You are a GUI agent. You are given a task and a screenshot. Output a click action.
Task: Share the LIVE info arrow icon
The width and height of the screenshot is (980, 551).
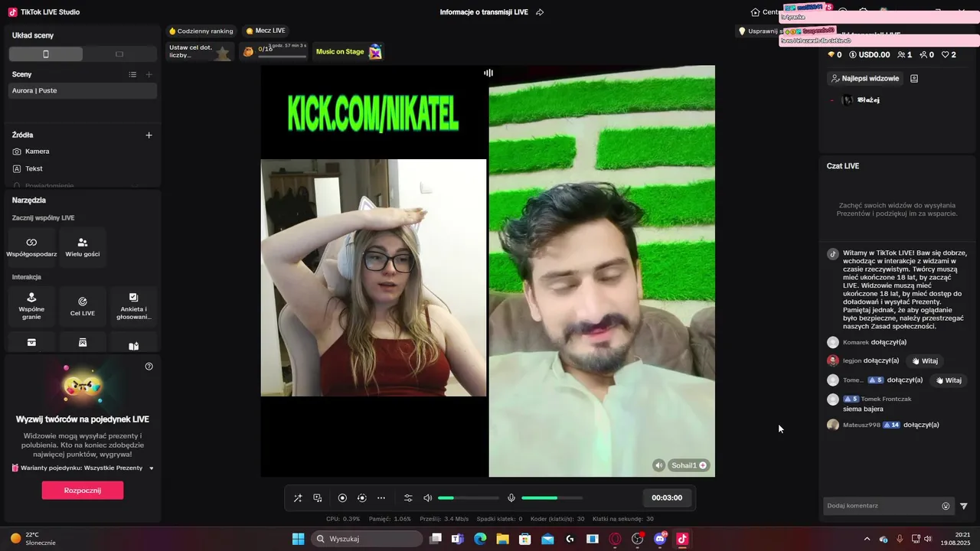point(540,12)
